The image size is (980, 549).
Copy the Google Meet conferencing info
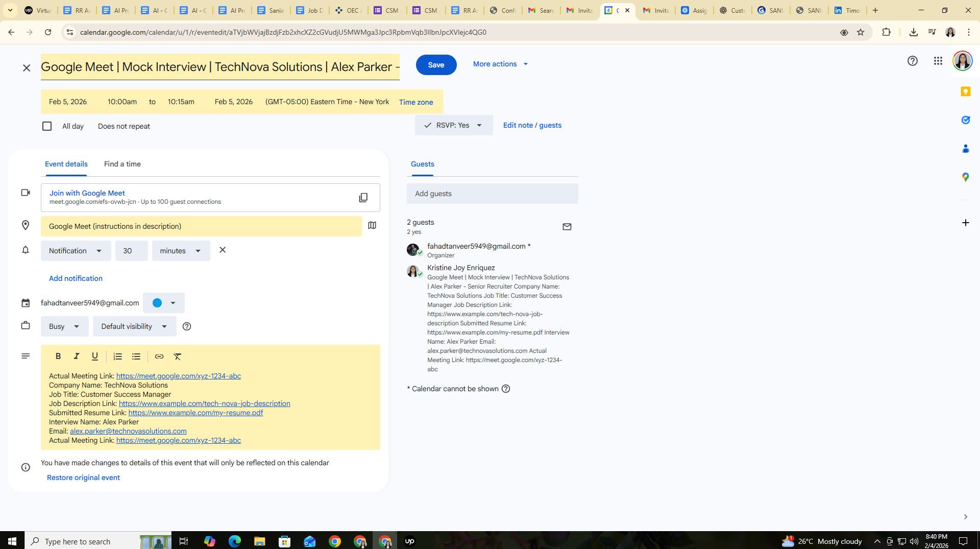[363, 198]
